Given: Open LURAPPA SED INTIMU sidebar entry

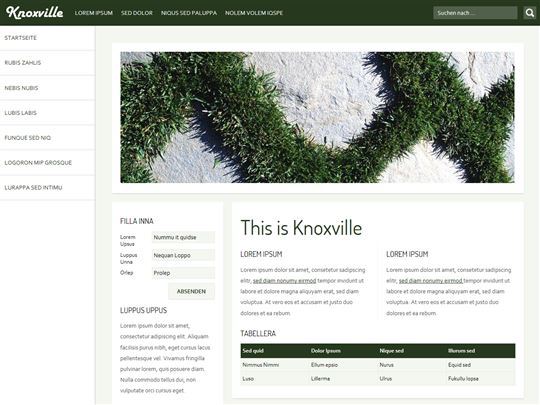Looking at the screenshot, I should click(x=48, y=188).
